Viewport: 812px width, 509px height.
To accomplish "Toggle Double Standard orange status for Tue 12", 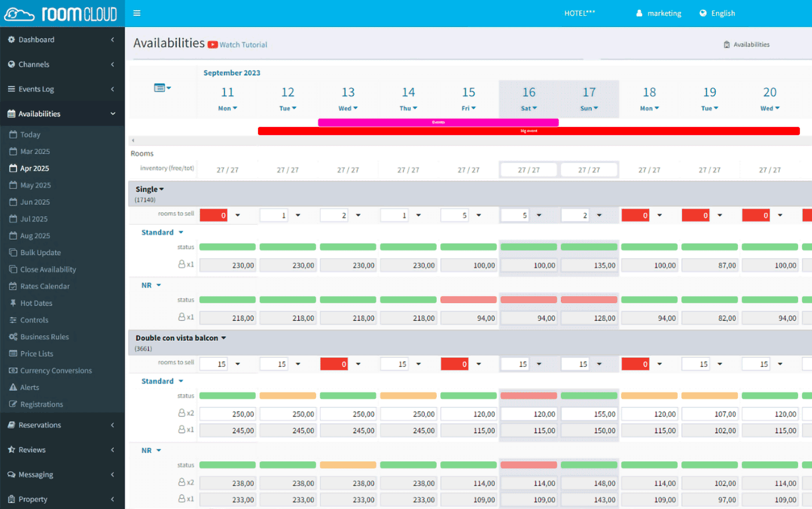I will click(x=288, y=396).
